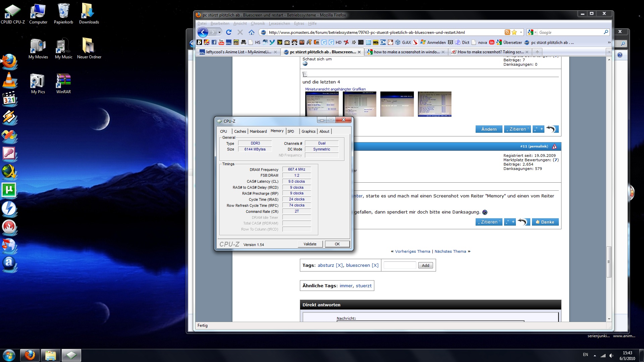Open the Facebook bookmark icon
Image resolution: width=644 pixels, height=362 pixels.
214,42
